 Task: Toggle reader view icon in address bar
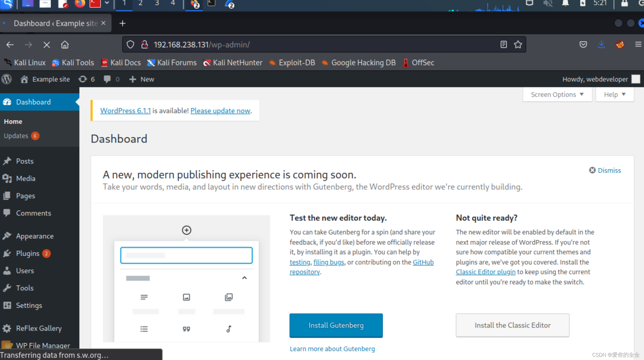pyautogui.click(x=503, y=45)
